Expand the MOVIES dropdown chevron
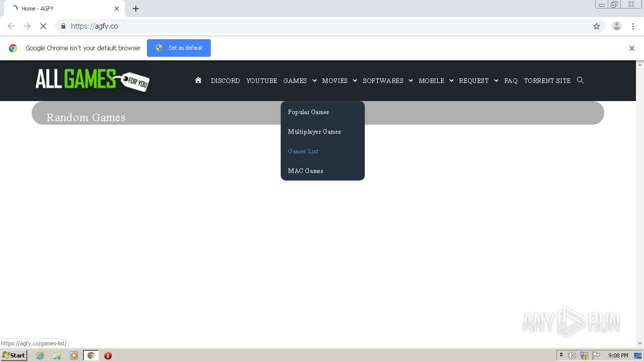The height and width of the screenshot is (362, 644). pos(355,80)
